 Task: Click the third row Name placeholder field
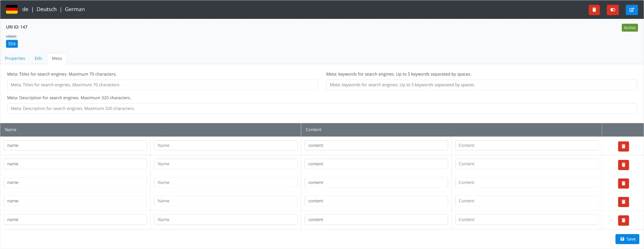pyautogui.click(x=226, y=182)
